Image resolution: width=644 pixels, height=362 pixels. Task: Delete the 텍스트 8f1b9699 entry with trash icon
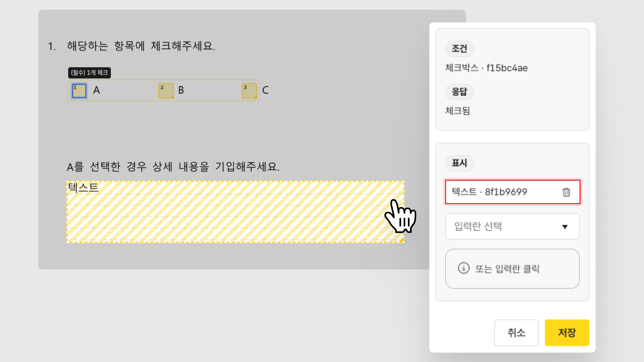[x=566, y=192]
